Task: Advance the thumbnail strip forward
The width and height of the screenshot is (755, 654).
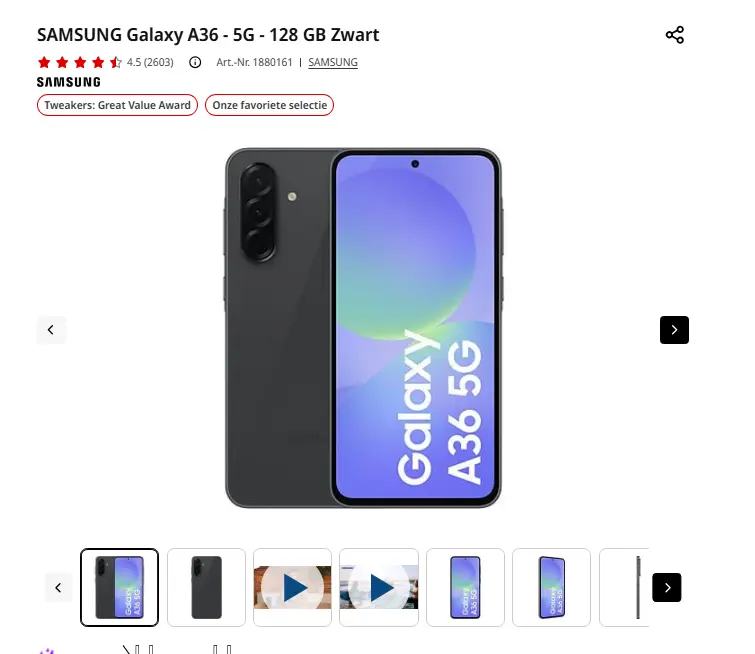Action: (667, 588)
